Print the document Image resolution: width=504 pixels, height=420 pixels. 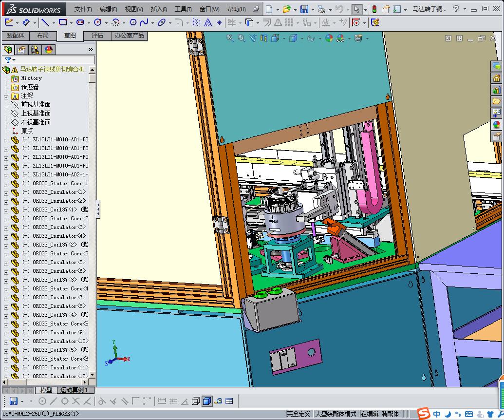click(x=321, y=9)
